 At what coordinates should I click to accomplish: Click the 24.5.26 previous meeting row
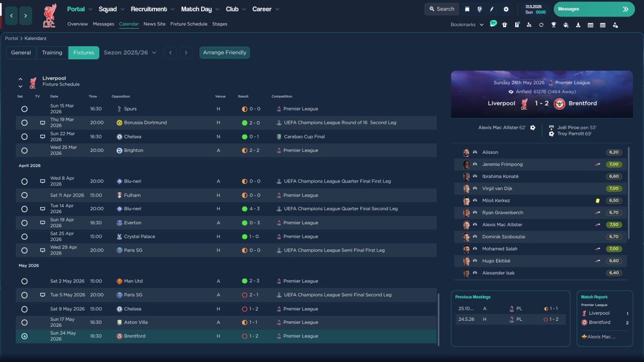click(x=510, y=319)
